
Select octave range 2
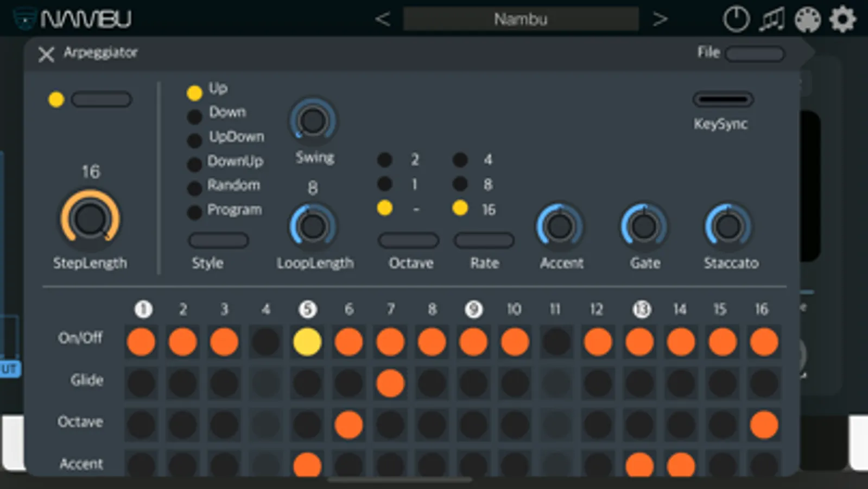tap(384, 159)
